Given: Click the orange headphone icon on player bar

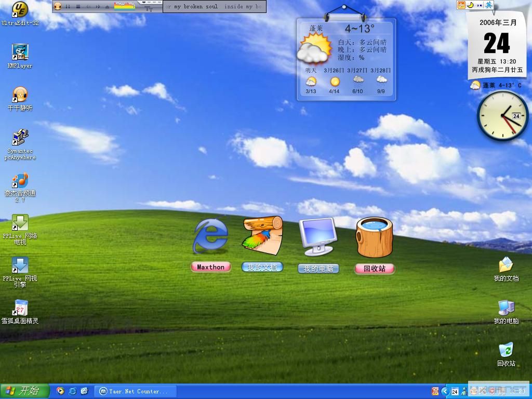Looking at the screenshot, I should pyautogui.click(x=58, y=6).
